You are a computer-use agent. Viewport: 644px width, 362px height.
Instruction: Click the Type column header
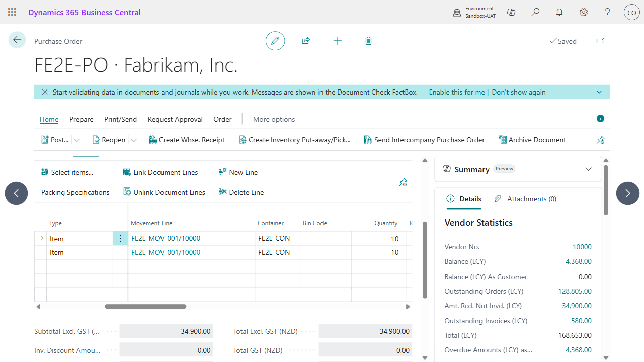click(55, 223)
